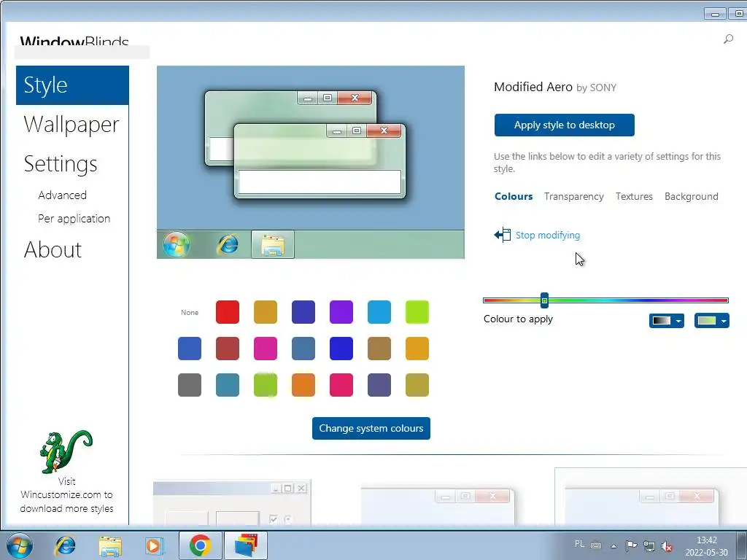Launch Internet Explorer from taskbar

(x=65, y=545)
